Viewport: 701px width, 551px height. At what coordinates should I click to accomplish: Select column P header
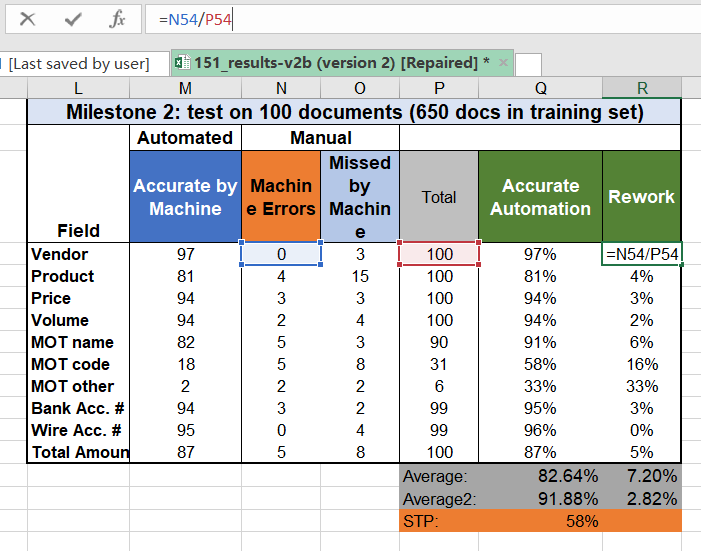pyautogui.click(x=439, y=88)
